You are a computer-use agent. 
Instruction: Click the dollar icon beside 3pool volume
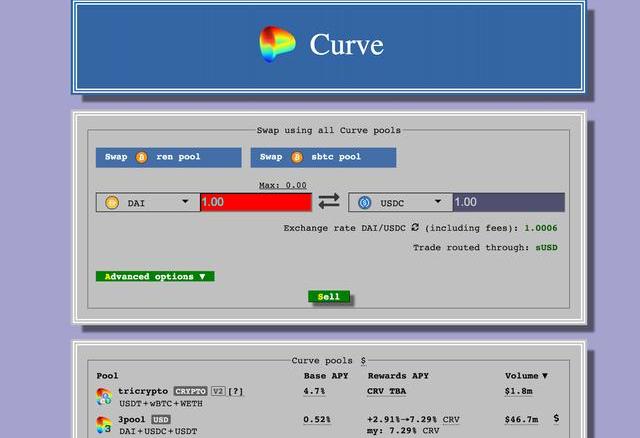click(556, 419)
